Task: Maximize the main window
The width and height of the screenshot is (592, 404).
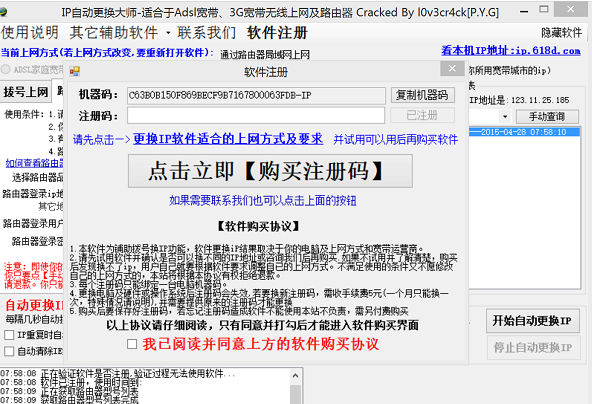Action: [x=544, y=9]
